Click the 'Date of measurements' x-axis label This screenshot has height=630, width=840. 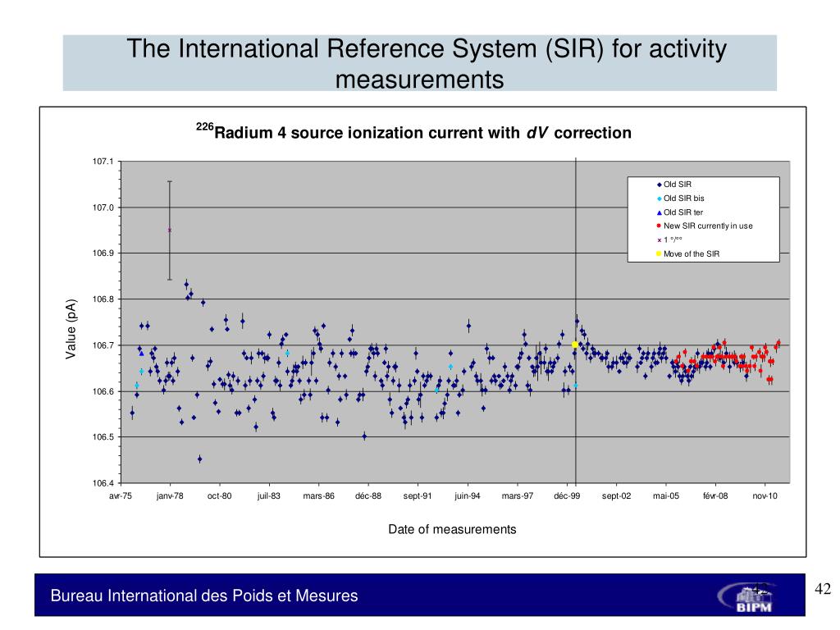452,529
